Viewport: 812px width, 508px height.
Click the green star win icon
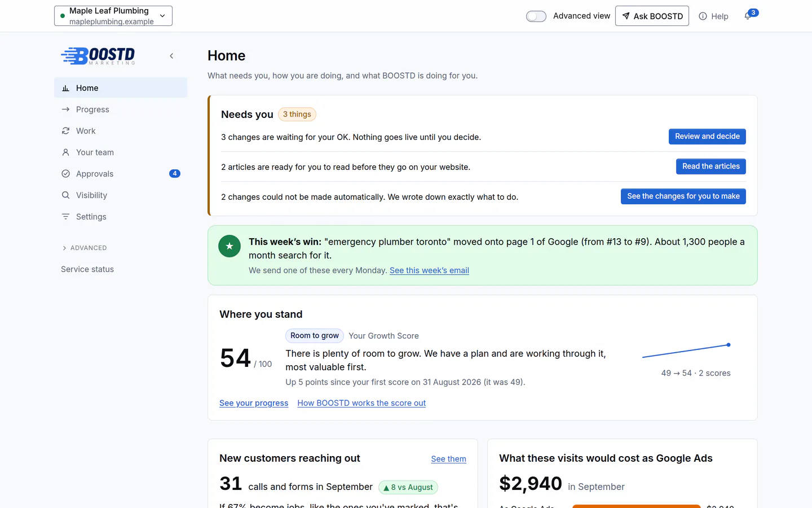pyautogui.click(x=230, y=246)
